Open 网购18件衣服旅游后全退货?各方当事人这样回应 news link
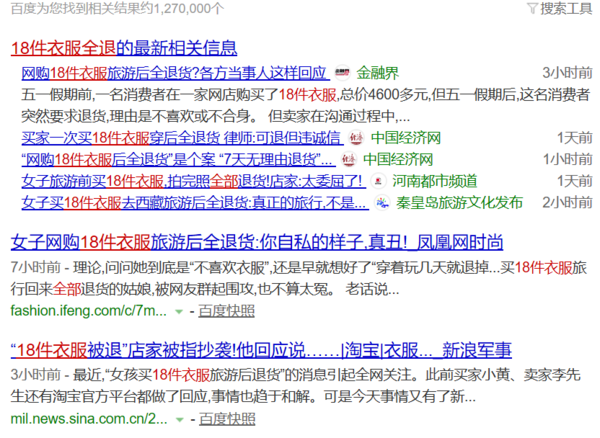600x438 pixels. [x=175, y=73]
